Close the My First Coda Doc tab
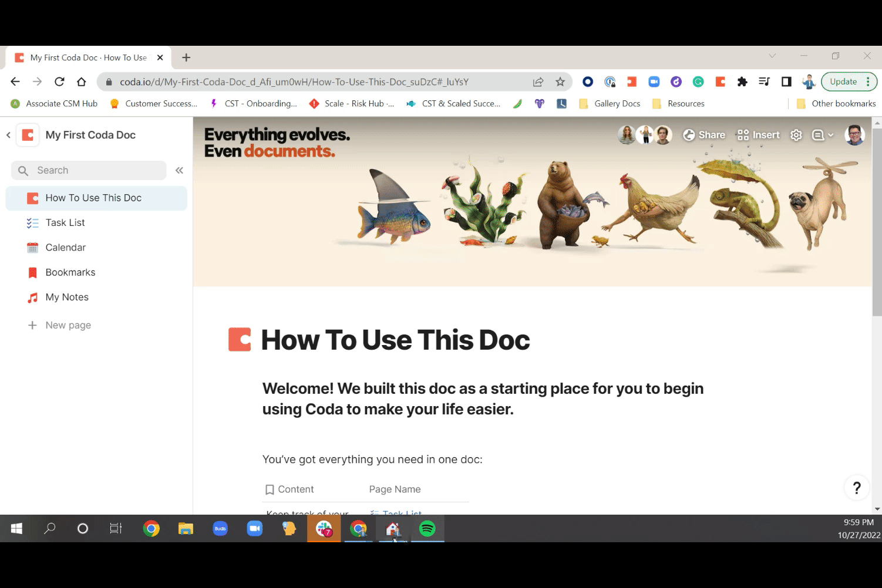This screenshot has height=588, width=882. point(160,58)
